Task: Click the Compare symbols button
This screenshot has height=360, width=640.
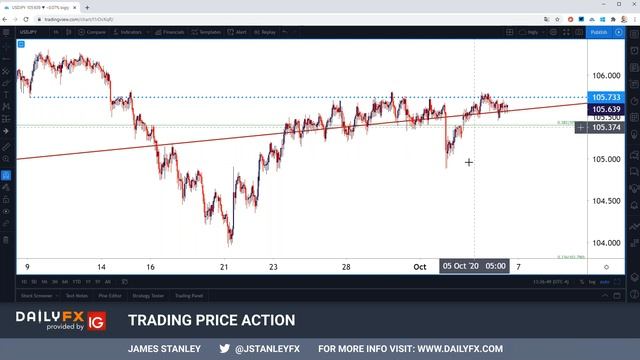Action: click(92, 32)
